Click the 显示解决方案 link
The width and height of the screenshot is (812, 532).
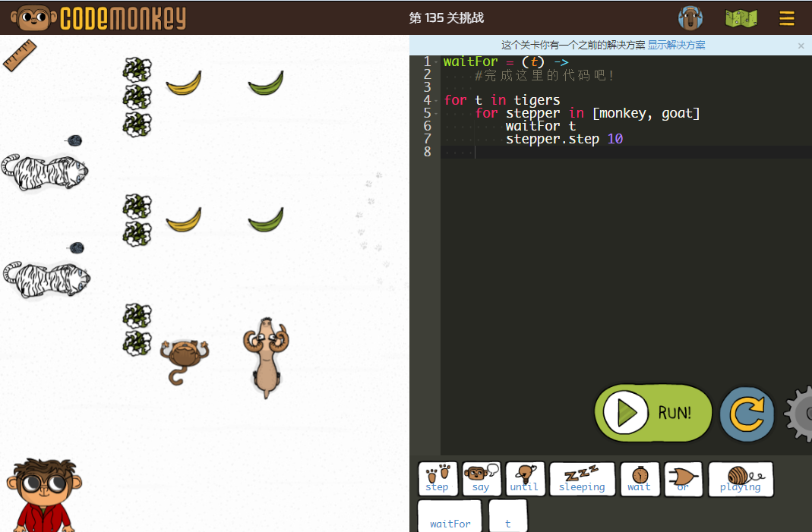pos(676,45)
